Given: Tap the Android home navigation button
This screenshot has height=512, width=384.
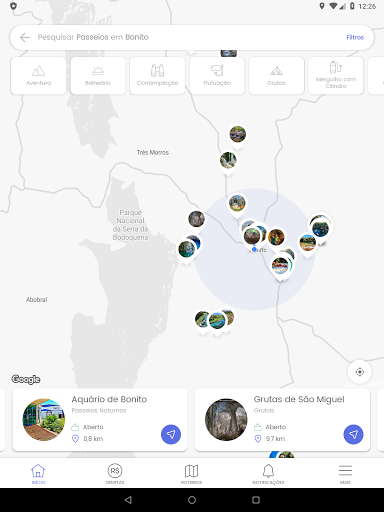Looking at the screenshot, I should (192, 500).
